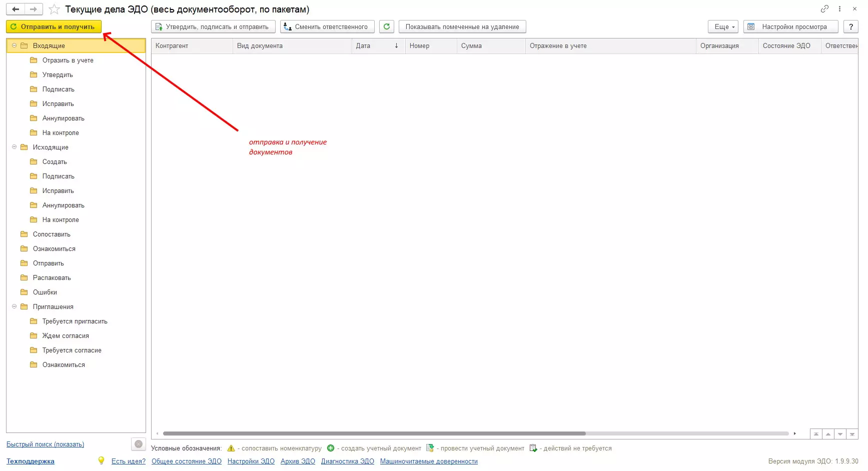Go back using the left arrow button

click(16, 9)
